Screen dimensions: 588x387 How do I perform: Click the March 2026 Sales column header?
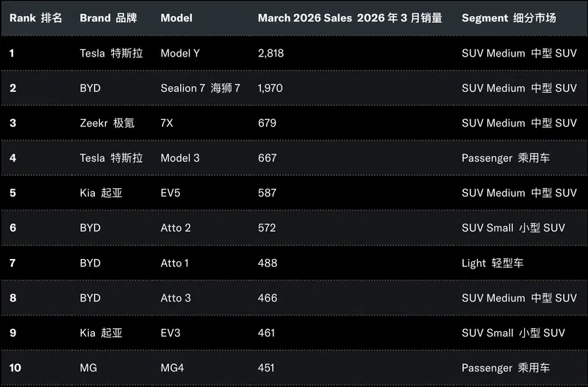coord(350,18)
